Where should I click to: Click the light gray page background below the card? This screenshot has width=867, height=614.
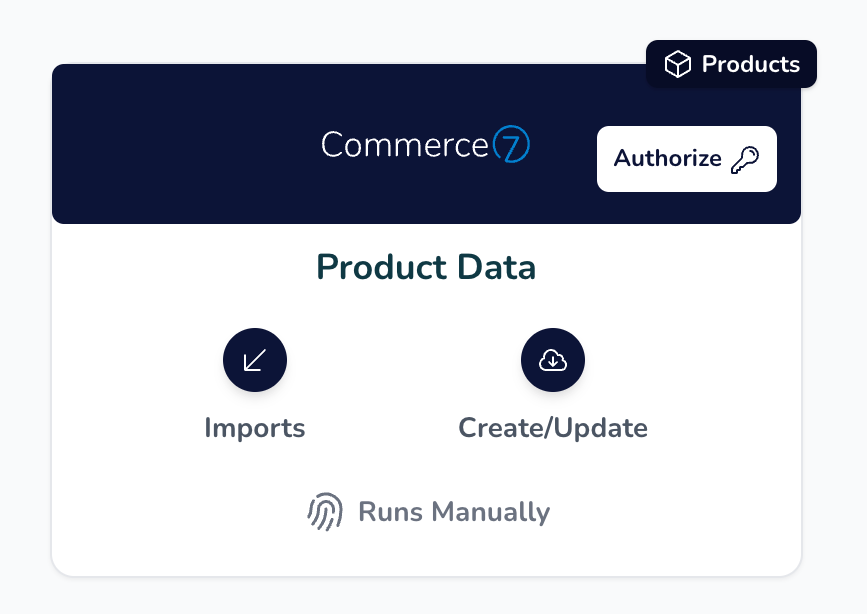point(426,596)
